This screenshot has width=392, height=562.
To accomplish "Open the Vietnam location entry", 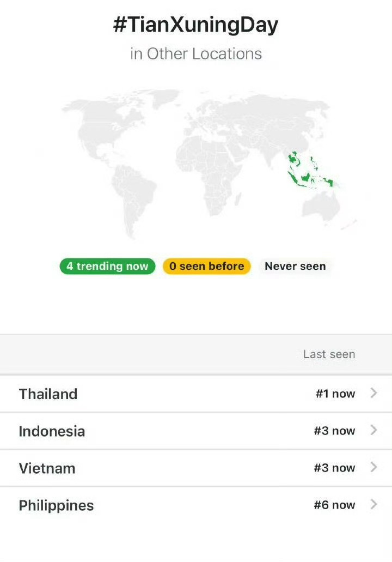I will pyautogui.click(x=196, y=468).
